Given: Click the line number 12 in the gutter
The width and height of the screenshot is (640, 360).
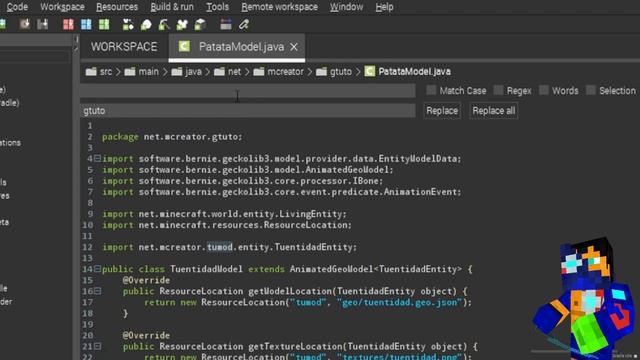Looking at the screenshot, I should click(x=87, y=247).
